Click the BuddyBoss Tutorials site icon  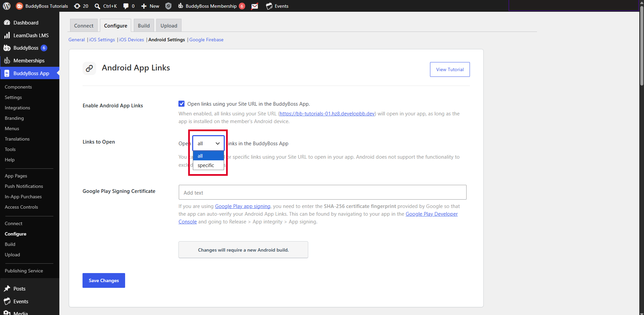pyautogui.click(x=19, y=6)
